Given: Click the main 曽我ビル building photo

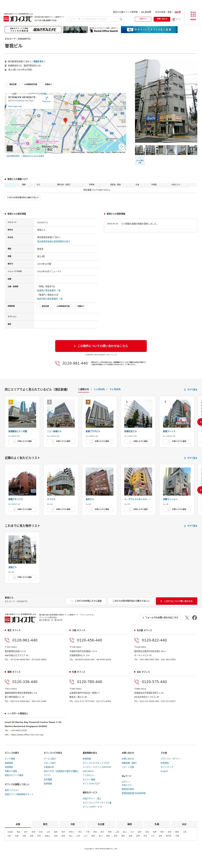Looking at the screenshot, I should click(x=166, y=101).
